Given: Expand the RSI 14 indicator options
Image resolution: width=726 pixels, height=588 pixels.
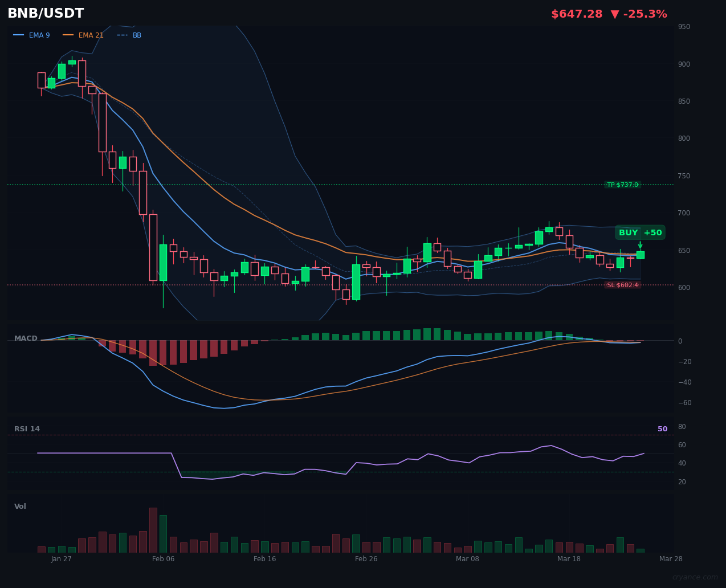Looking at the screenshot, I should 27,428.
